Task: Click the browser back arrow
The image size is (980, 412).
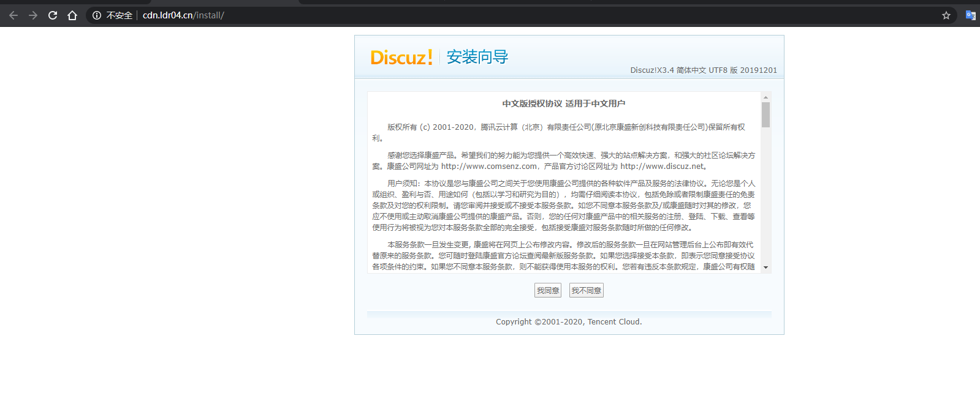Action: pyautogui.click(x=13, y=15)
